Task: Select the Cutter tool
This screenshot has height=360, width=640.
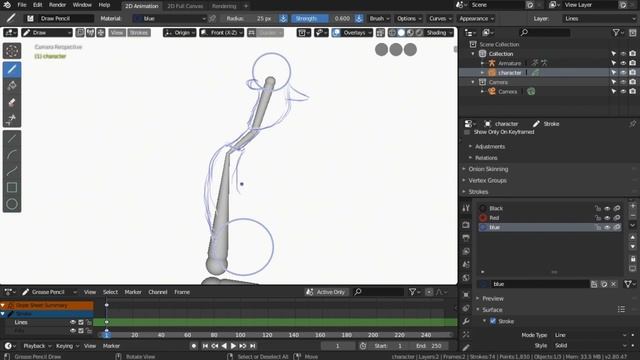Action: coord(12,119)
